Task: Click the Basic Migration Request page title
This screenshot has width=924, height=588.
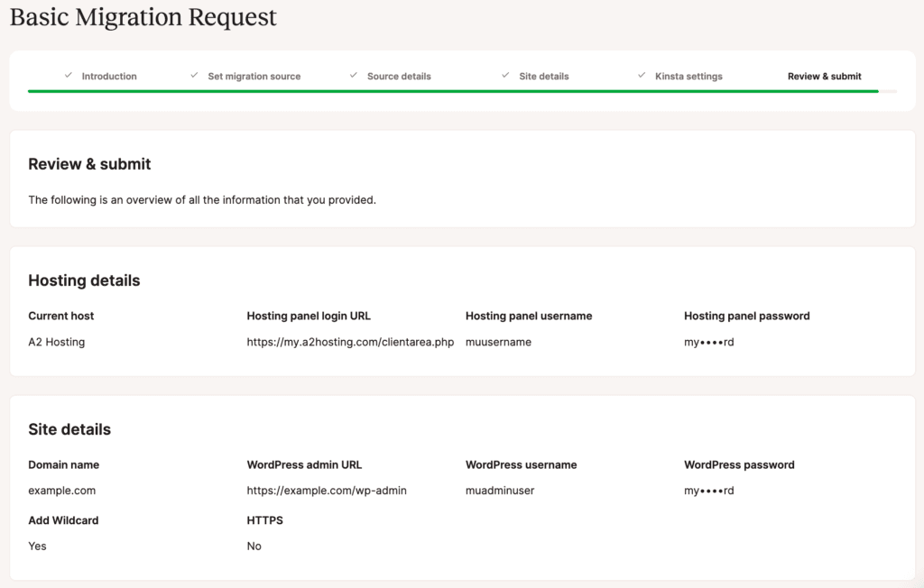Action: 143,17
